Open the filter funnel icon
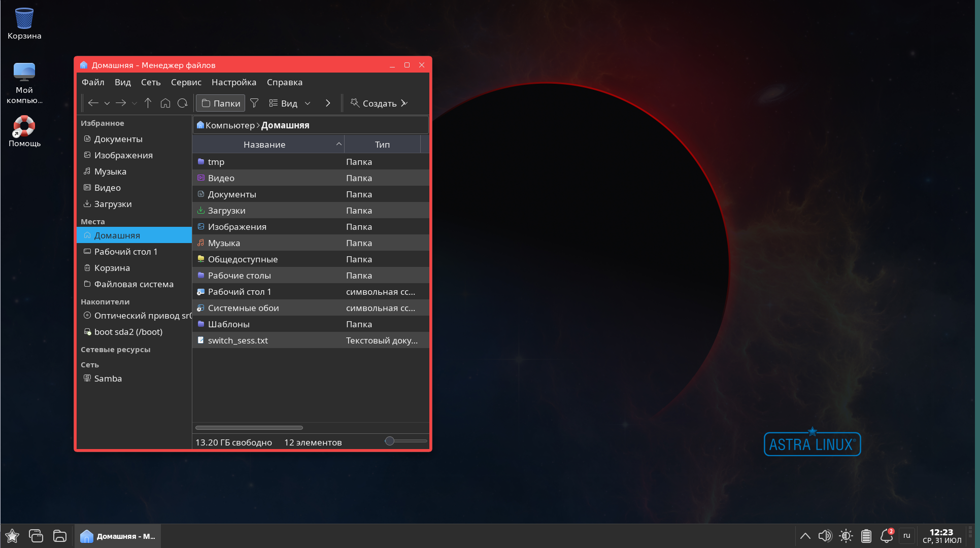980x548 pixels. pos(254,103)
